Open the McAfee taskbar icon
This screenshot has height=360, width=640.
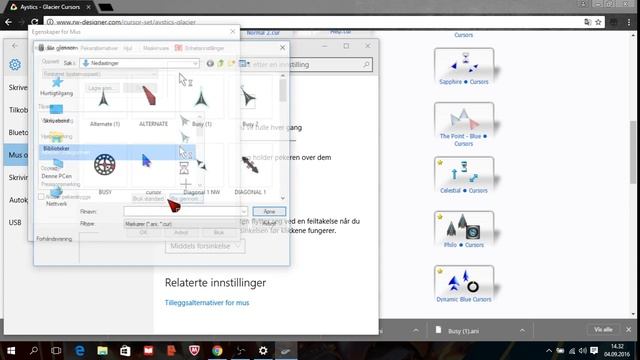click(x=194, y=351)
